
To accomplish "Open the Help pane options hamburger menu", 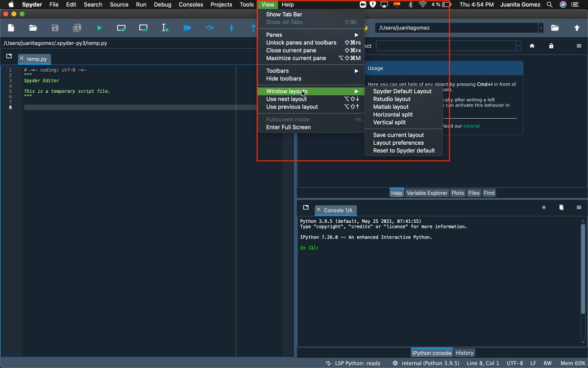I will tap(579, 46).
